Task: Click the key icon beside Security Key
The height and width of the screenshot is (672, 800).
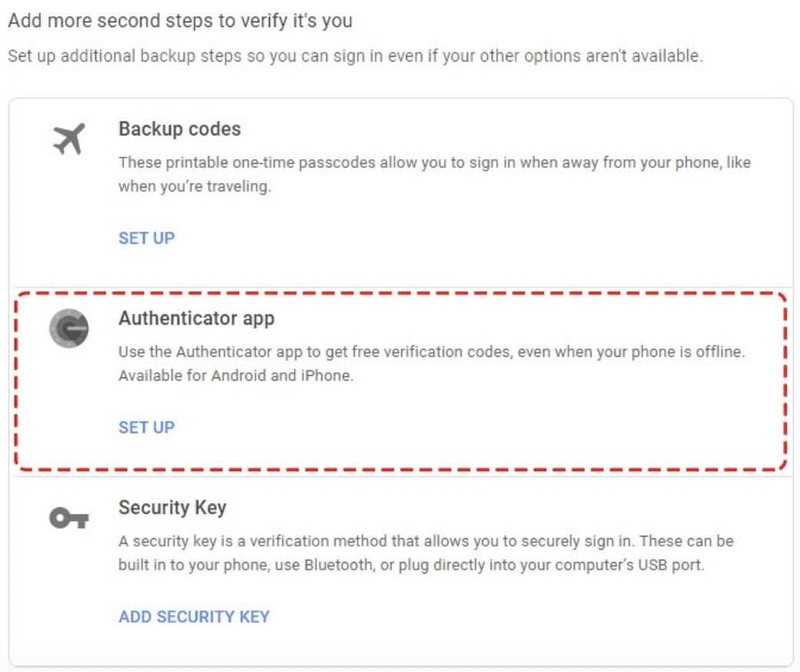Action: tap(69, 519)
